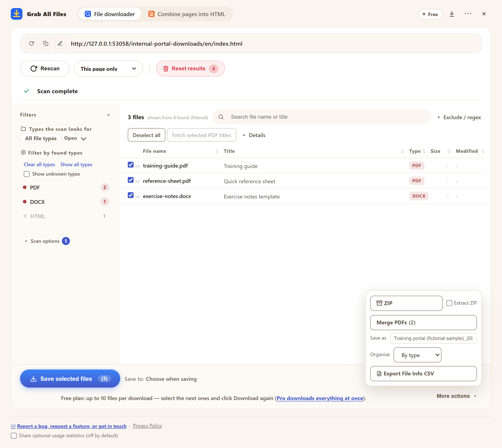The height and width of the screenshot is (448, 502).
Task: Expand the Details disclosure
Action: tap(254, 135)
